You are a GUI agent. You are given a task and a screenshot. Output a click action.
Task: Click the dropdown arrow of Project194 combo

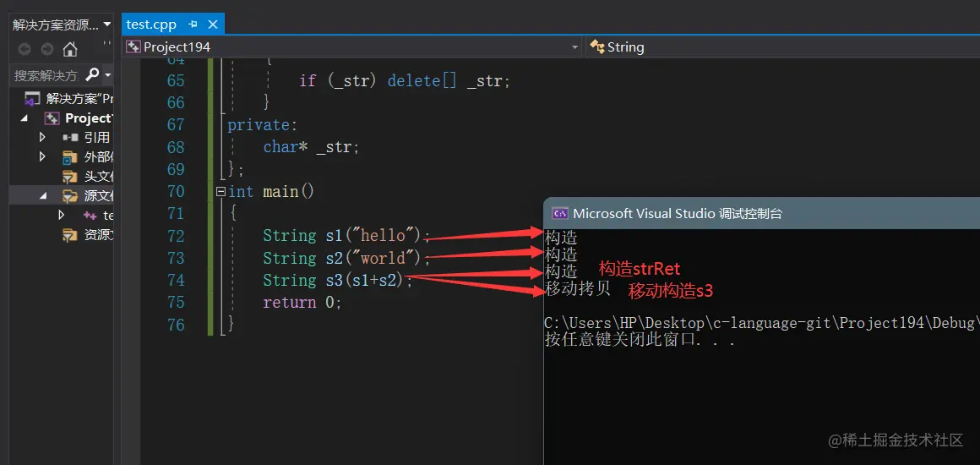575,47
